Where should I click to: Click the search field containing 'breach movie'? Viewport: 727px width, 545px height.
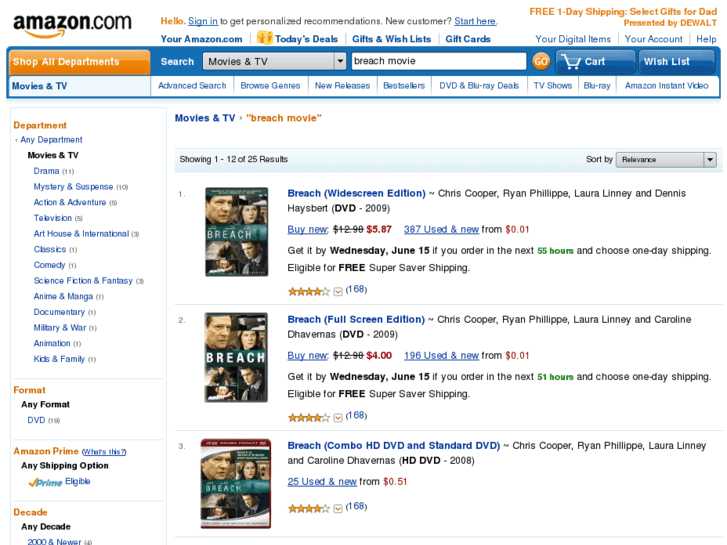439,61
